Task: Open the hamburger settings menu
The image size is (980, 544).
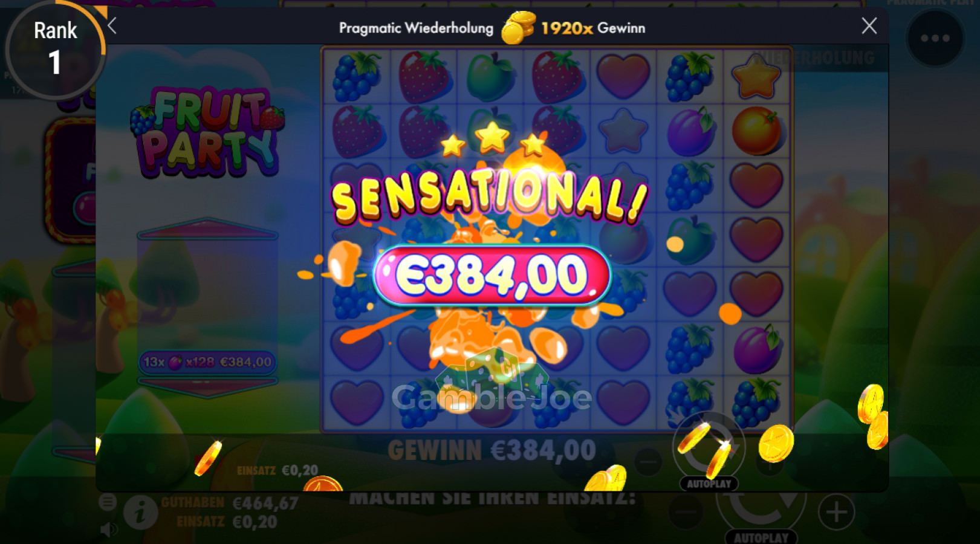Action: click(x=108, y=502)
